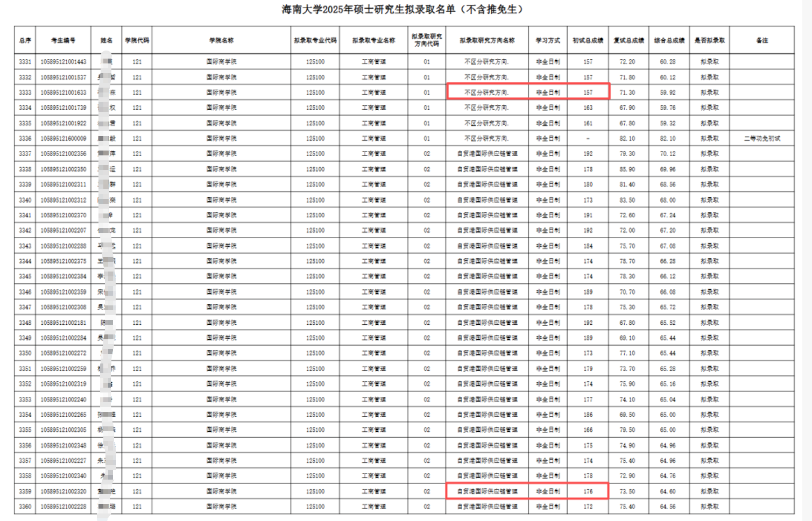Screen dimensions: 812x521
Task: Select the 学习方式 column header
Action: [548, 40]
